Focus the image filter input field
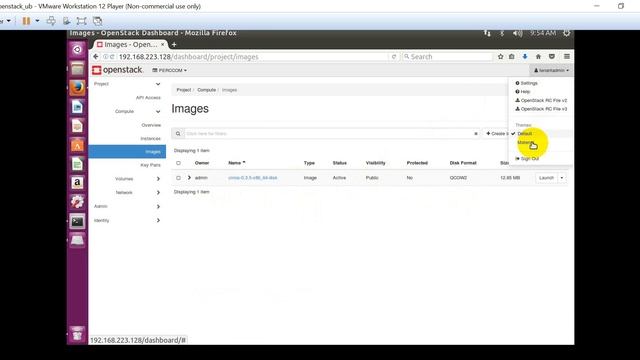Screen dimensions: 640x360 328,133
